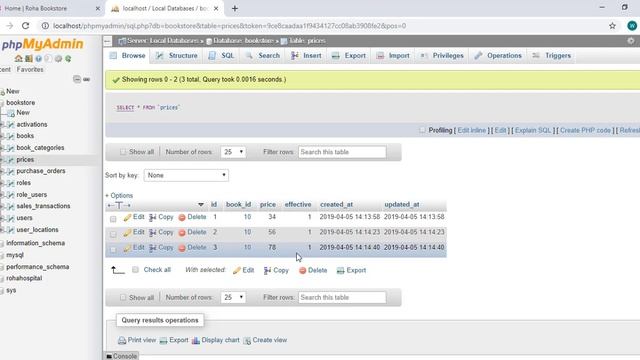The image size is (640, 360).
Task: Click Print view printer icon
Action: [122, 340]
